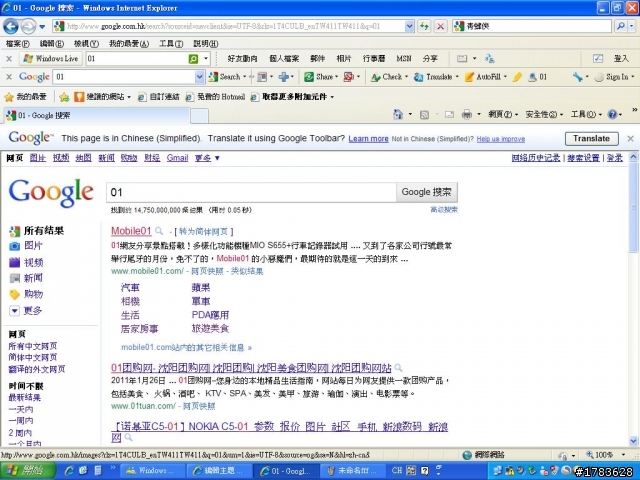Click the Stop loading X icon
This screenshot has width=640, height=480.
[440, 27]
